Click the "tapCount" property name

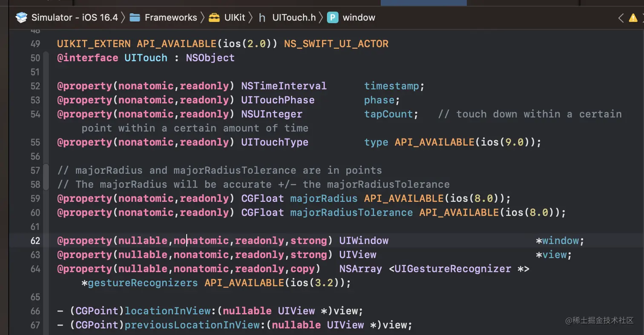[388, 114]
